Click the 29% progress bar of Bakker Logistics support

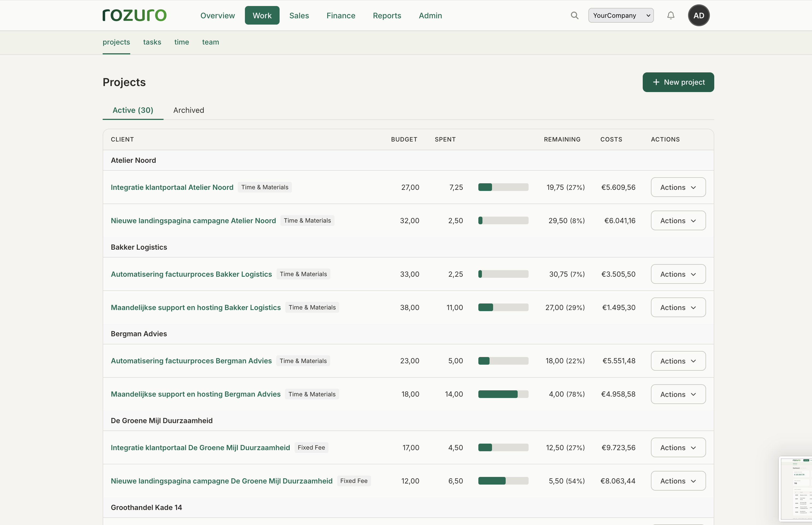pos(503,308)
